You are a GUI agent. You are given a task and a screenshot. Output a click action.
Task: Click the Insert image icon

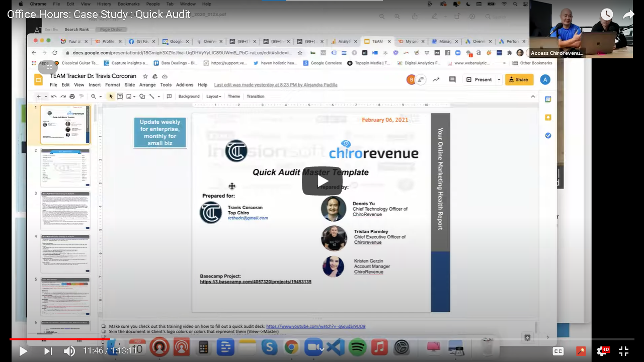point(129,96)
